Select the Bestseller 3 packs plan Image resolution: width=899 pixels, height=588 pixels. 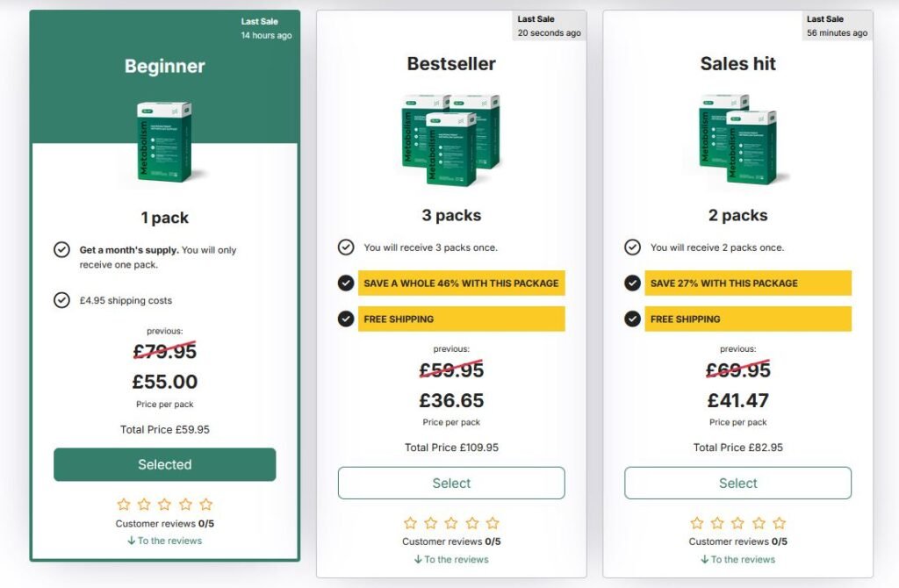coord(451,483)
